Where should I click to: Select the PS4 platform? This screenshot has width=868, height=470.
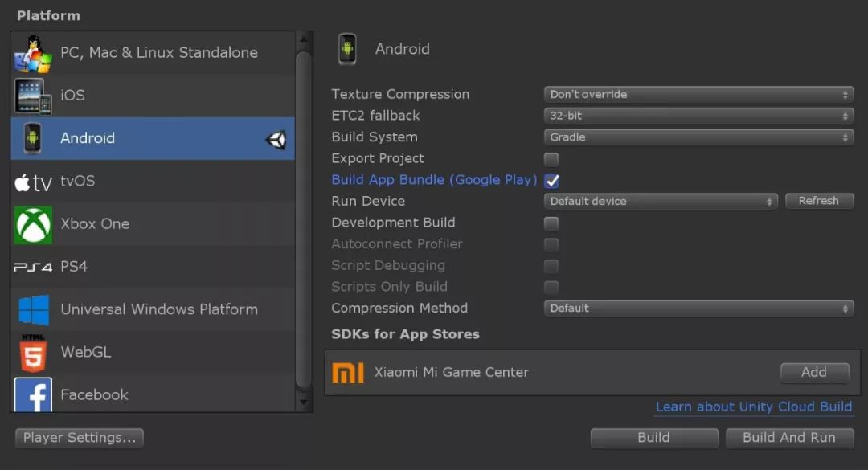pos(153,267)
